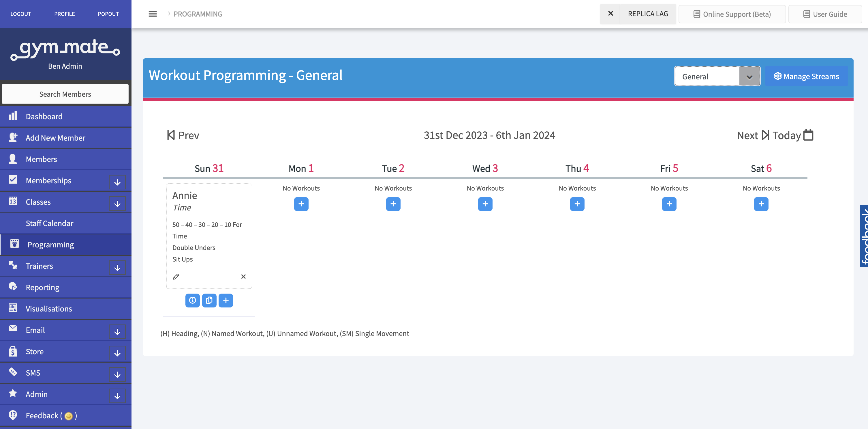Add another workout entry under Annie's card
Screen dimensions: 868x429
point(226,300)
